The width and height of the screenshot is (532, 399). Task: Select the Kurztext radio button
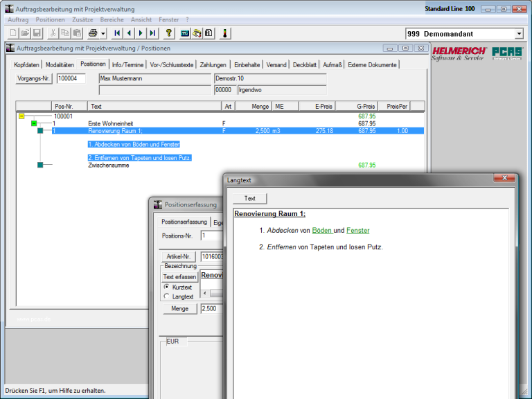(x=166, y=287)
